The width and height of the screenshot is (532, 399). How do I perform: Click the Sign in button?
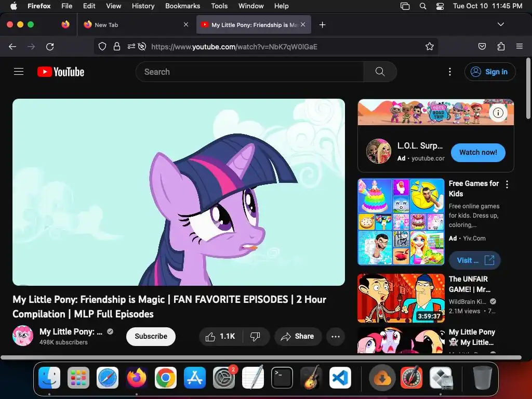[x=490, y=72]
